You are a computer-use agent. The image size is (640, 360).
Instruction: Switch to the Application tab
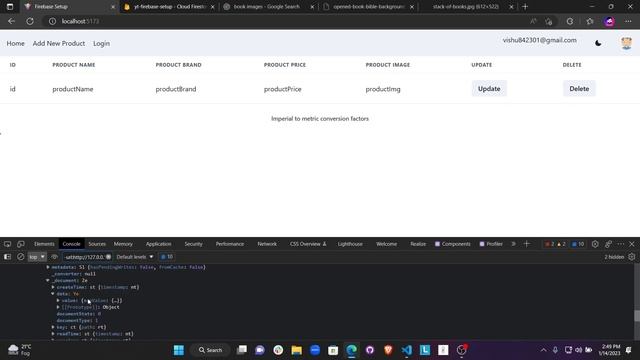(158, 244)
